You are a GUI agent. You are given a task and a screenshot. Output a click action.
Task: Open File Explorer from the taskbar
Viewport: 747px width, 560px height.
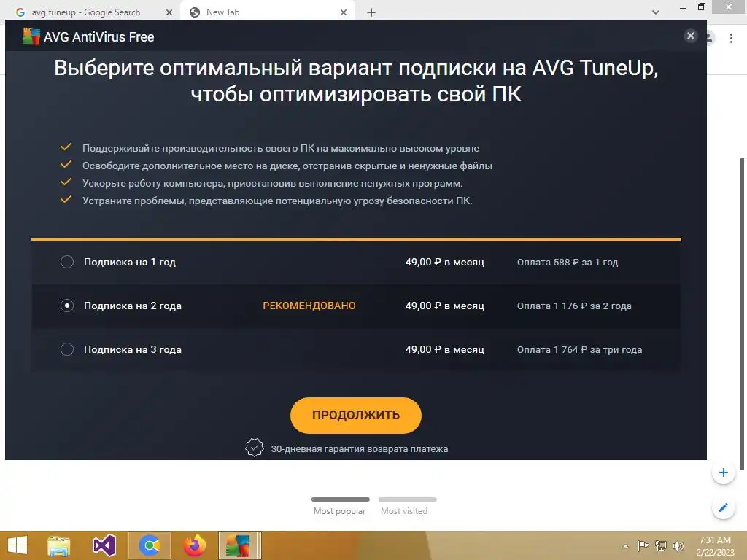click(x=58, y=545)
